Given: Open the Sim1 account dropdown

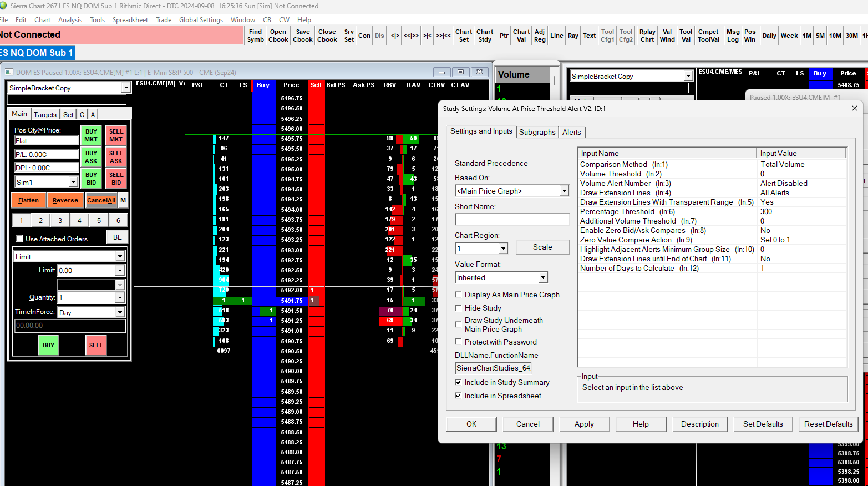Looking at the screenshot, I should tap(73, 182).
